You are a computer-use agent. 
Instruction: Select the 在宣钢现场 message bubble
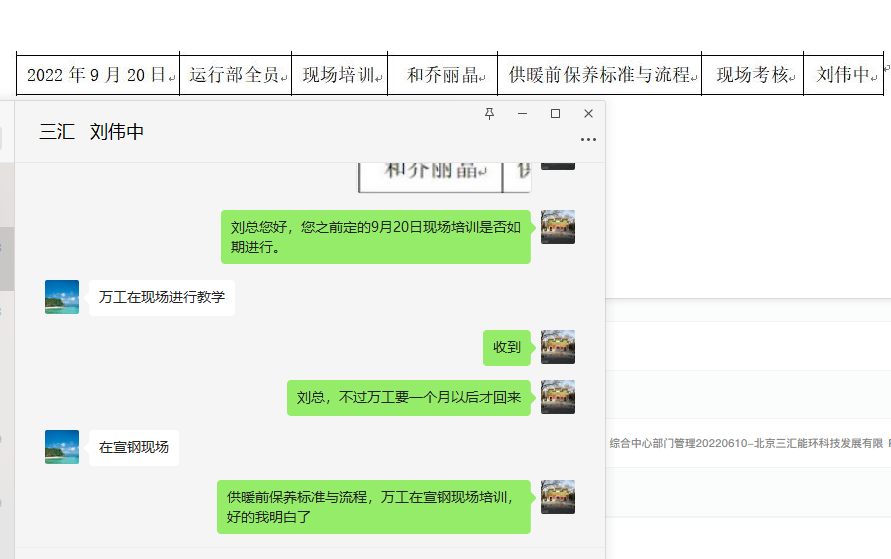pyautogui.click(x=134, y=447)
